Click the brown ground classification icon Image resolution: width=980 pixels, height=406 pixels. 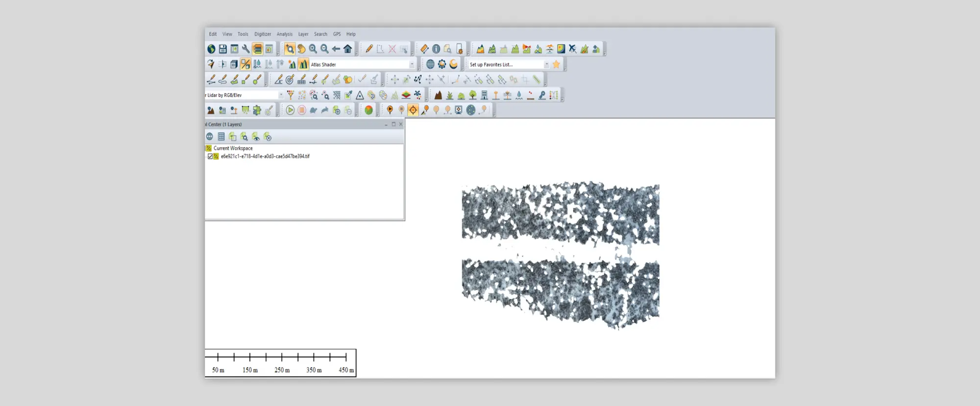point(438,95)
